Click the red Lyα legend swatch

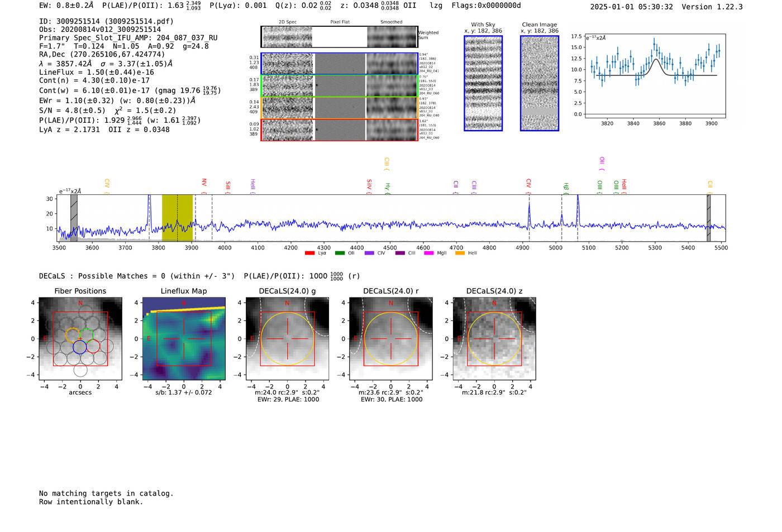point(309,253)
